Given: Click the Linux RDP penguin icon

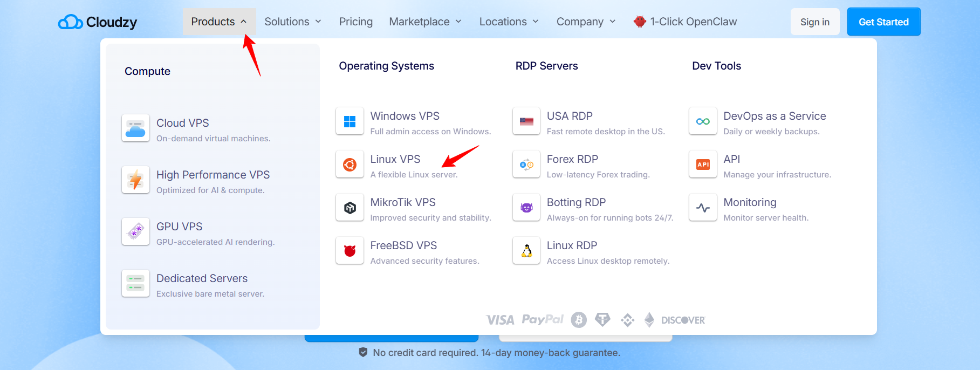Looking at the screenshot, I should tap(526, 251).
